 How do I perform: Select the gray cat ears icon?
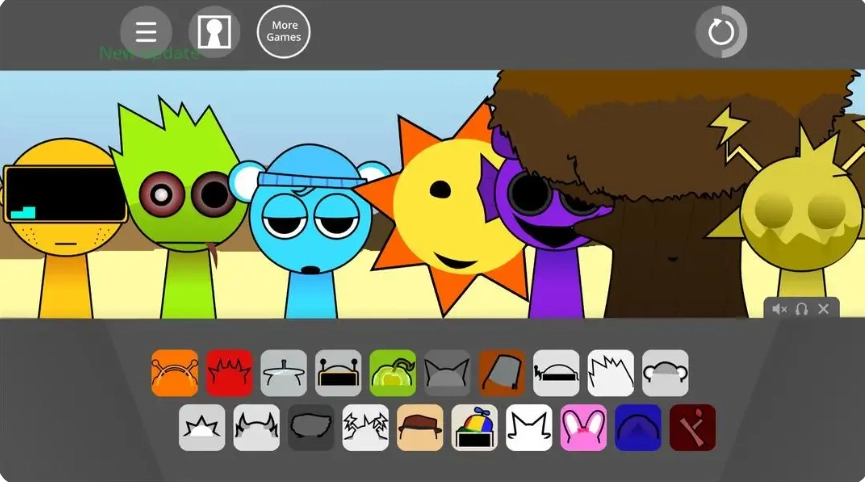[447, 373]
